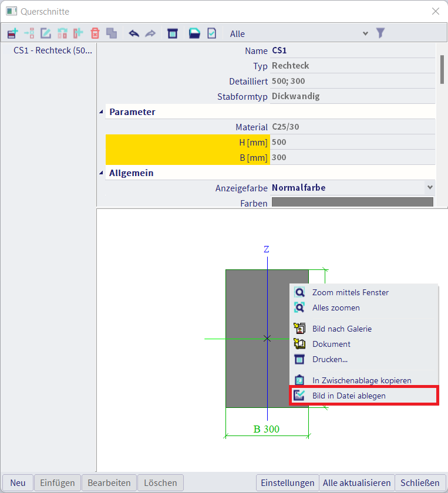The image size is (448, 493).
Task: Click the checkmark document toolbar icon
Action: (x=211, y=33)
